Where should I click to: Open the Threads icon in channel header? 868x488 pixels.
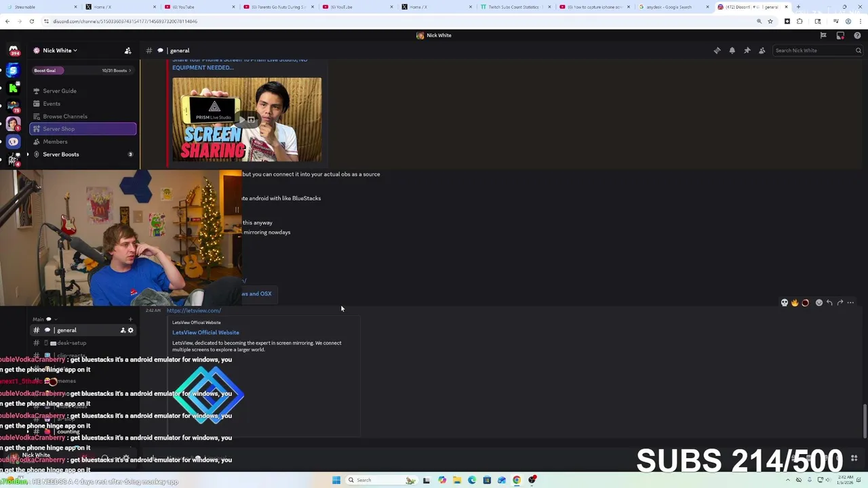tap(717, 51)
